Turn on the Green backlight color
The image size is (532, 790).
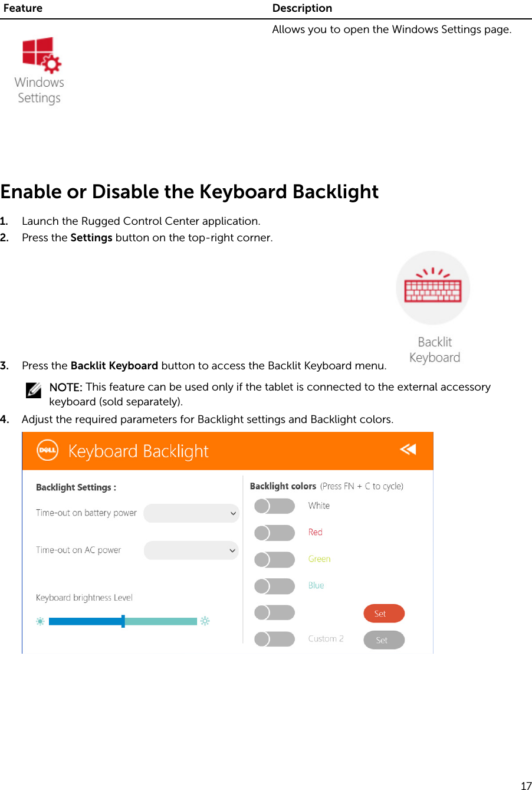[x=274, y=559]
